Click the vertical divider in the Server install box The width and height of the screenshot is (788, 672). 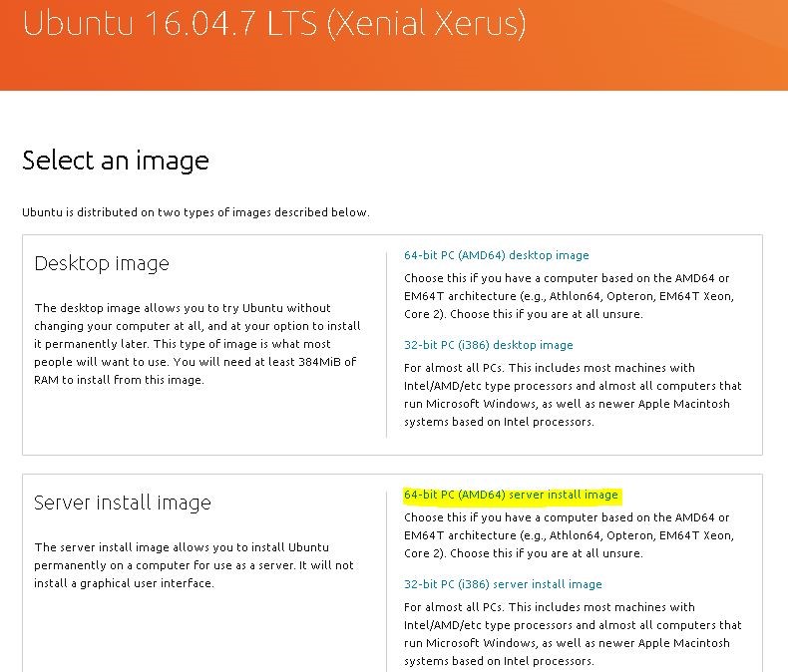point(386,578)
